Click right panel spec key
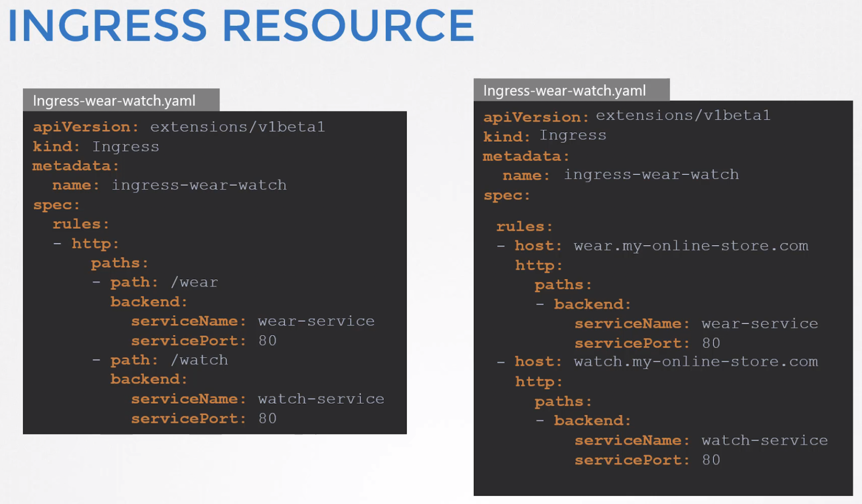 pos(507,195)
